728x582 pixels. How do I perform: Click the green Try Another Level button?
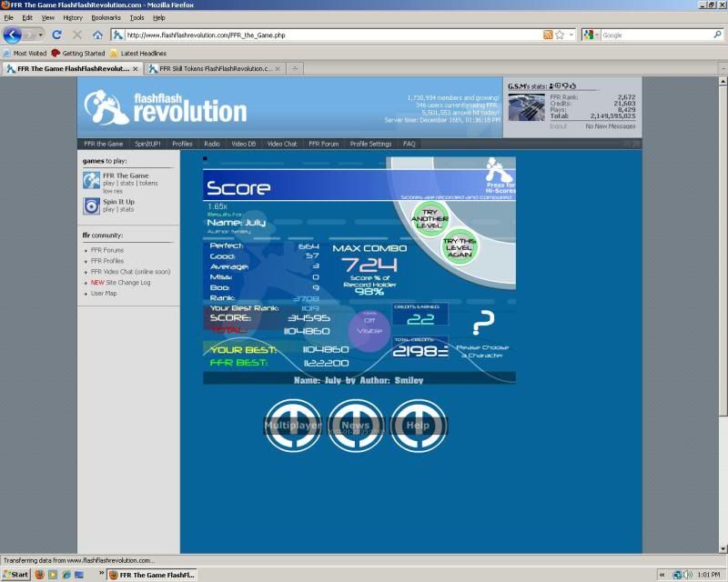[430, 218]
